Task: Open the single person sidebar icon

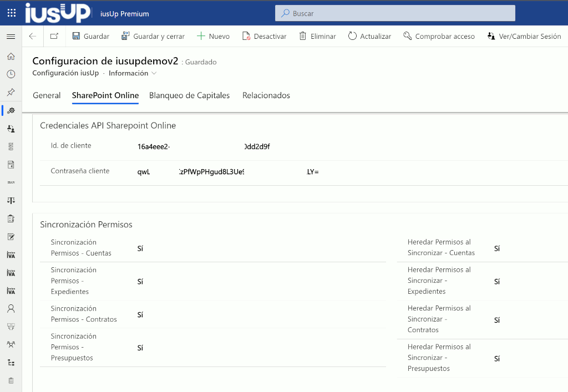Action: (x=11, y=308)
